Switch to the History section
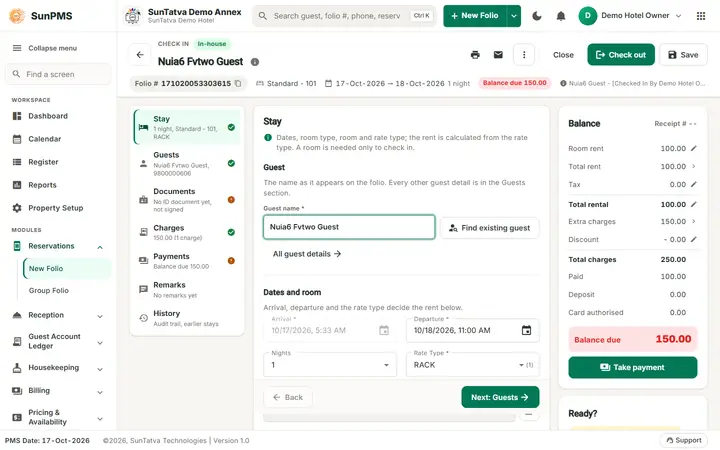This screenshot has width=720, height=450. pos(187,318)
